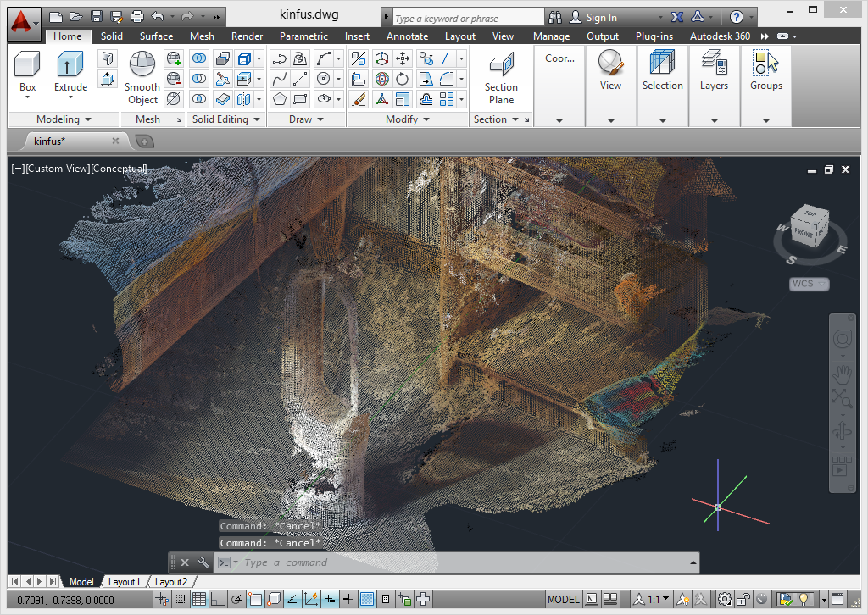Activate the Section Plane tool
The image size is (868, 615).
point(501,66)
